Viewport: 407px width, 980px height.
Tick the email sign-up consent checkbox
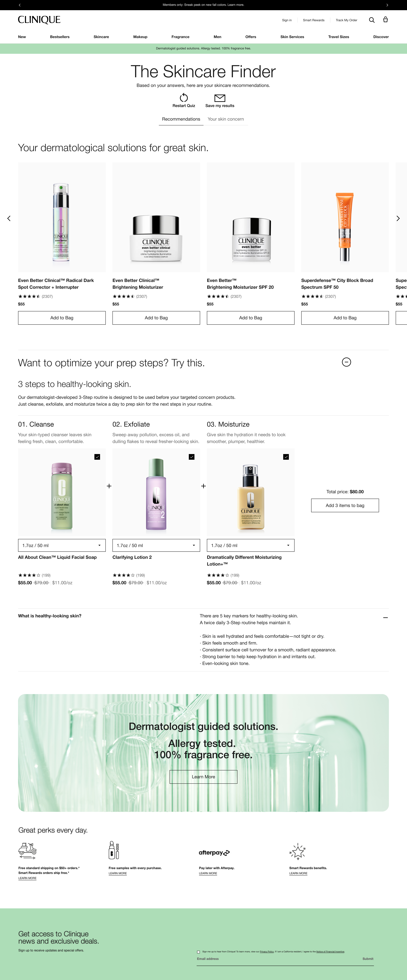(198, 952)
